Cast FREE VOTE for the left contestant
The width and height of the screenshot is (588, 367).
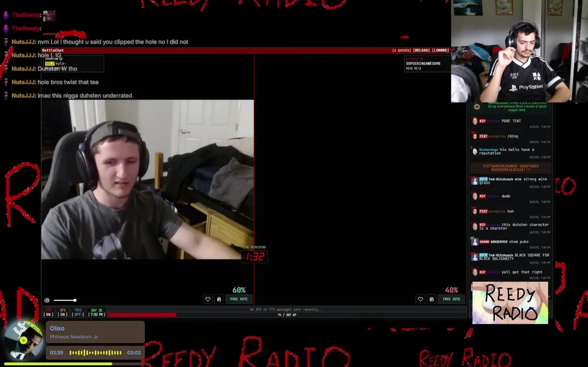click(x=239, y=299)
